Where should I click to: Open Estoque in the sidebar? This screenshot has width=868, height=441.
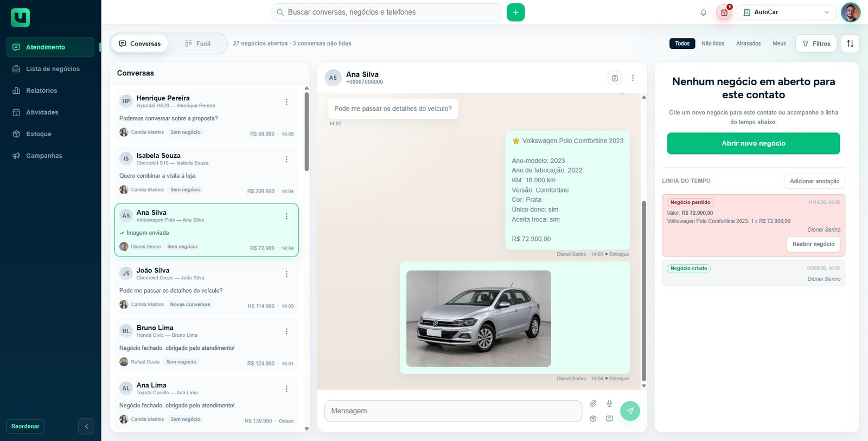tap(50, 134)
